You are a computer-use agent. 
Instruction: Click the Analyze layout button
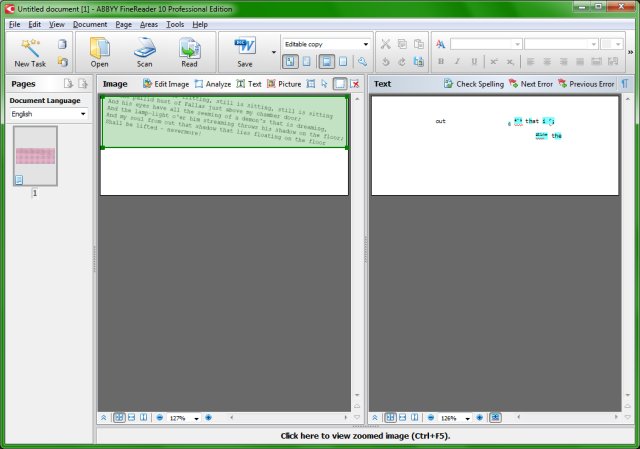[x=213, y=84]
